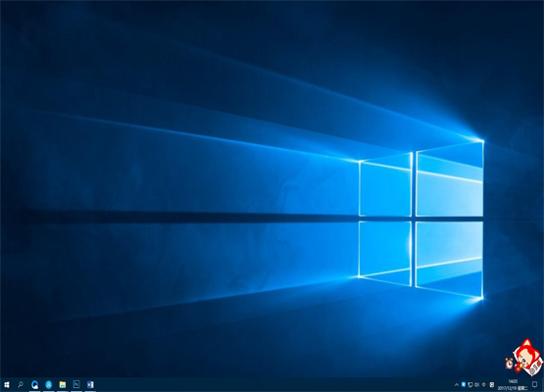Screen dimensions: 544x392
Task: Open the taskbar search magnifier
Action: click(x=21, y=385)
